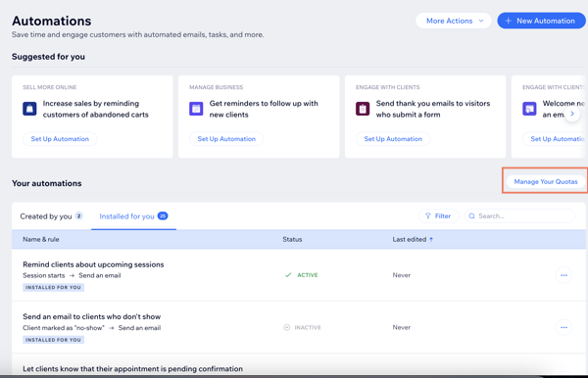Click the funnel icon in Filter

click(x=428, y=216)
